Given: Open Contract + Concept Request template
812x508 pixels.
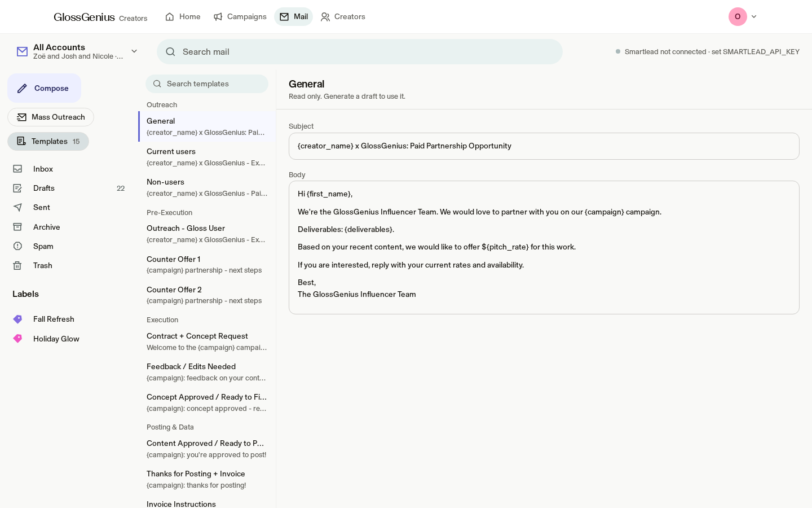Looking at the screenshot, I should pos(207,341).
